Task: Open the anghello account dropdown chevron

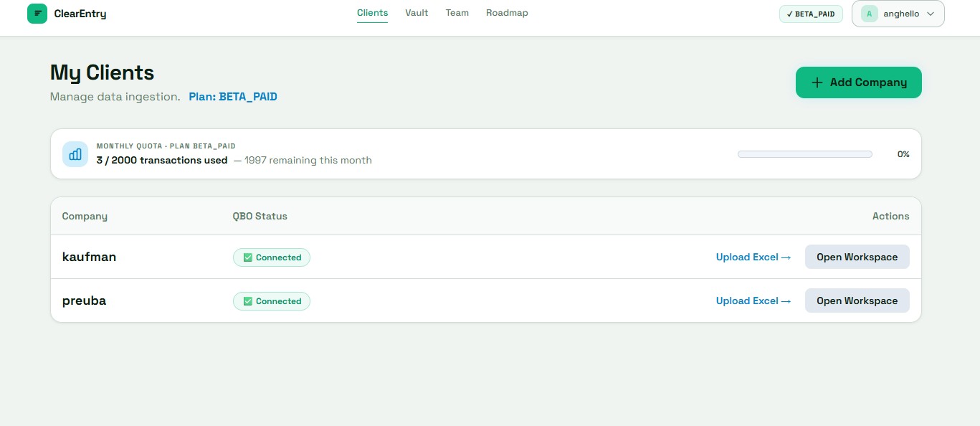Action: (x=931, y=14)
